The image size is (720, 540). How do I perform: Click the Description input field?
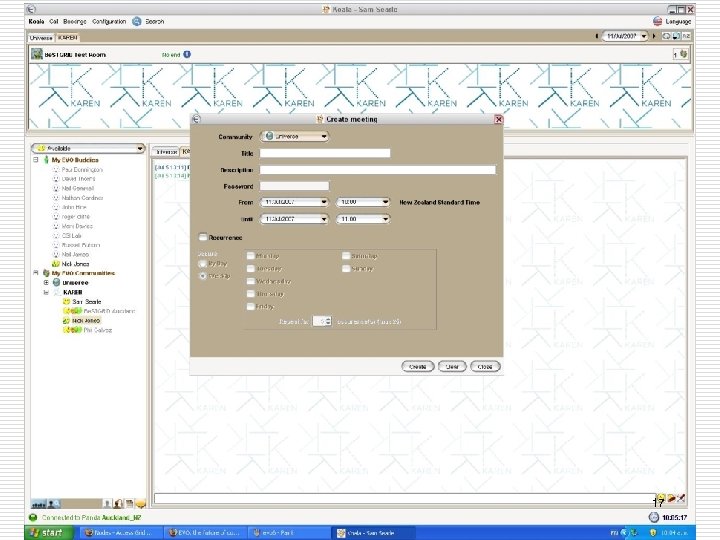(x=378, y=170)
